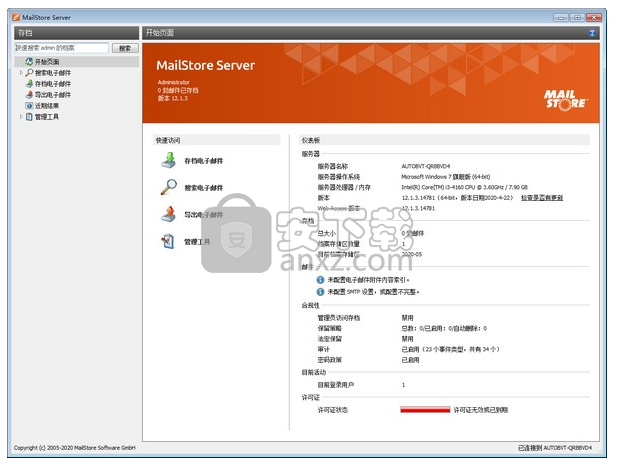Click server name value AUTOBVT-QR8BVD4

[x=426, y=166]
